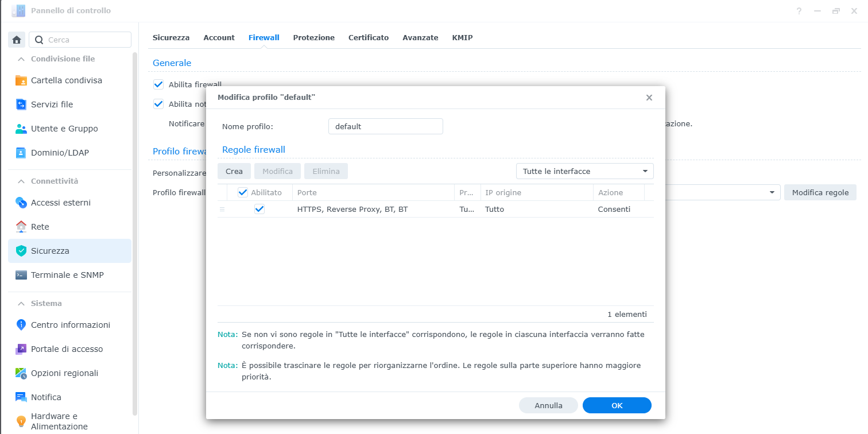Image resolution: width=868 pixels, height=434 pixels.
Task: Open Rete network settings
Action: (40, 227)
